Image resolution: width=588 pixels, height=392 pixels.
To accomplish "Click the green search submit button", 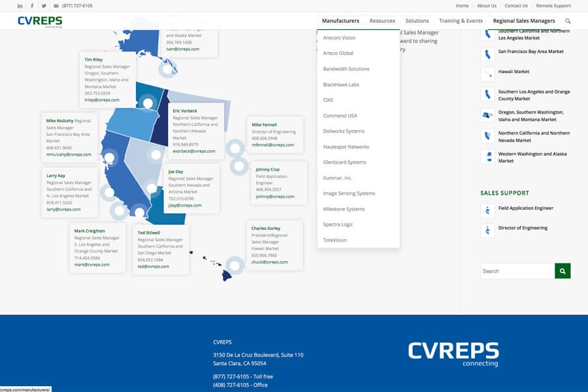I will (x=563, y=271).
